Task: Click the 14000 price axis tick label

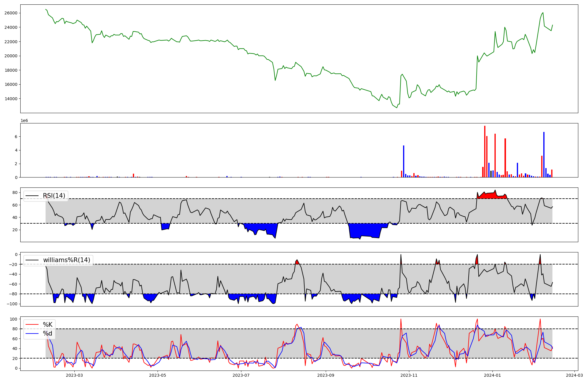Action: 11,99
